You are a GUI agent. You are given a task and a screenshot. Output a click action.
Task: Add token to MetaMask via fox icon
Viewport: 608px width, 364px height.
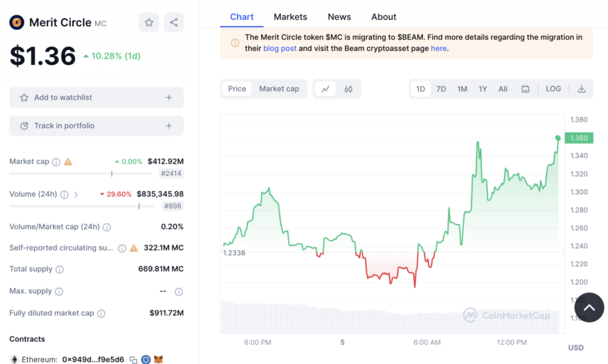click(158, 360)
